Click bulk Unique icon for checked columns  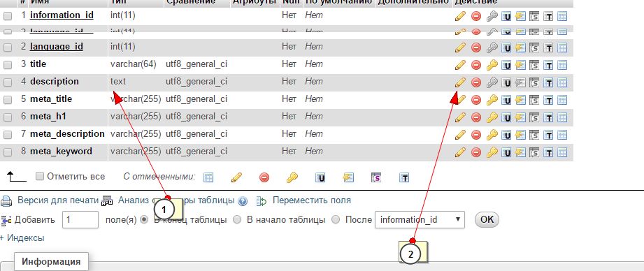point(320,177)
